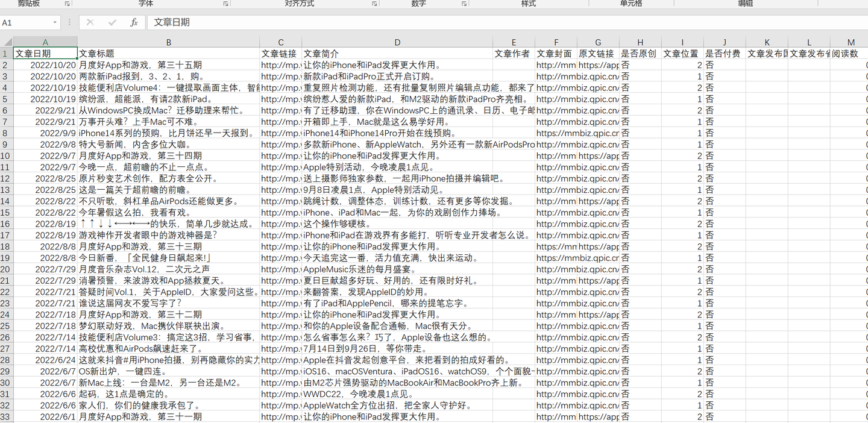Click the date cell 2022/6/24

pyautogui.click(x=45, y=360)
